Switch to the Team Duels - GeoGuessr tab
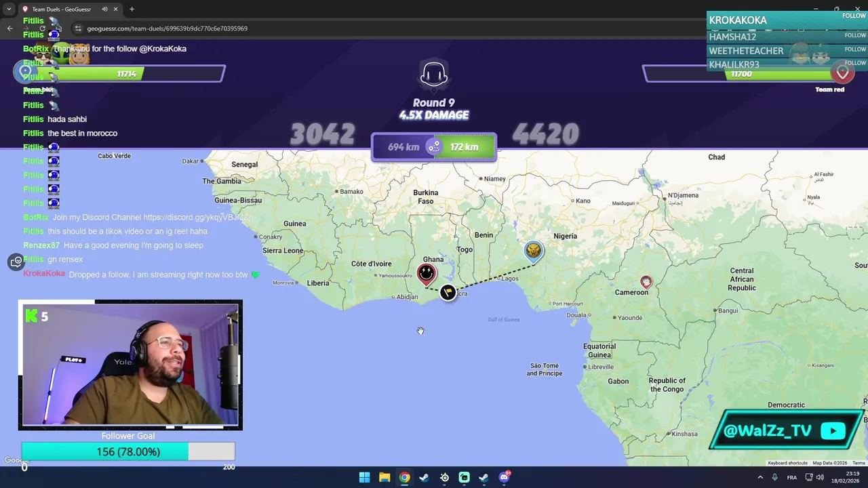Screen dimensions: 868x488 (71, 9)
